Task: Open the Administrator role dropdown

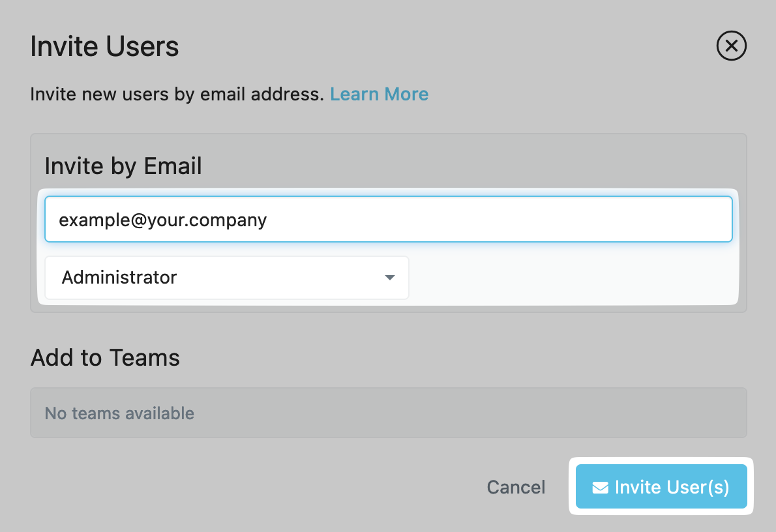Action: click(x=227, y=278)
